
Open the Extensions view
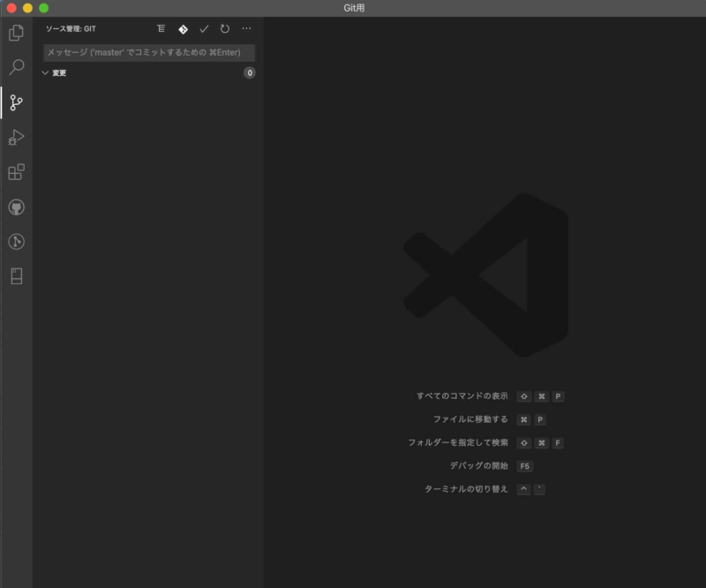click(x=16, y=171)
